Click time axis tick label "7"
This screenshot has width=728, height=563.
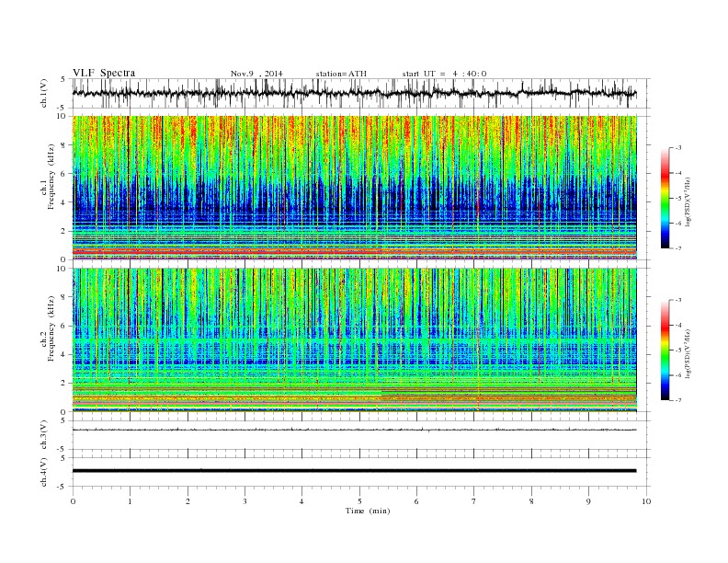tap(474, 501)
